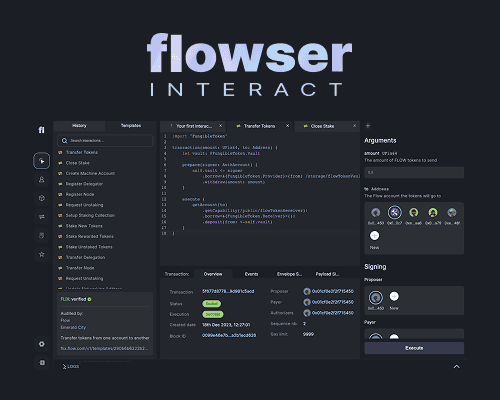Open the Payer address link
The width and height of the screenshot is (500, 400).
[x=333, y=302]
